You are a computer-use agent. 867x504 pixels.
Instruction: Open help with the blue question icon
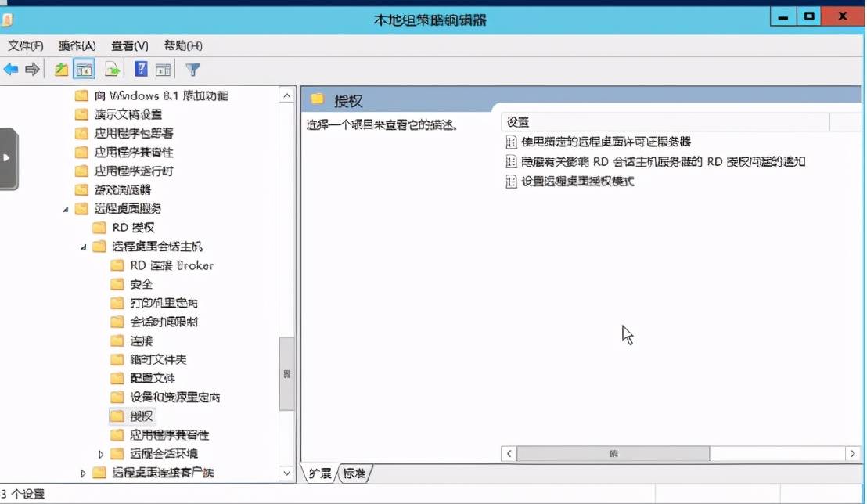[x=141, y=69]
